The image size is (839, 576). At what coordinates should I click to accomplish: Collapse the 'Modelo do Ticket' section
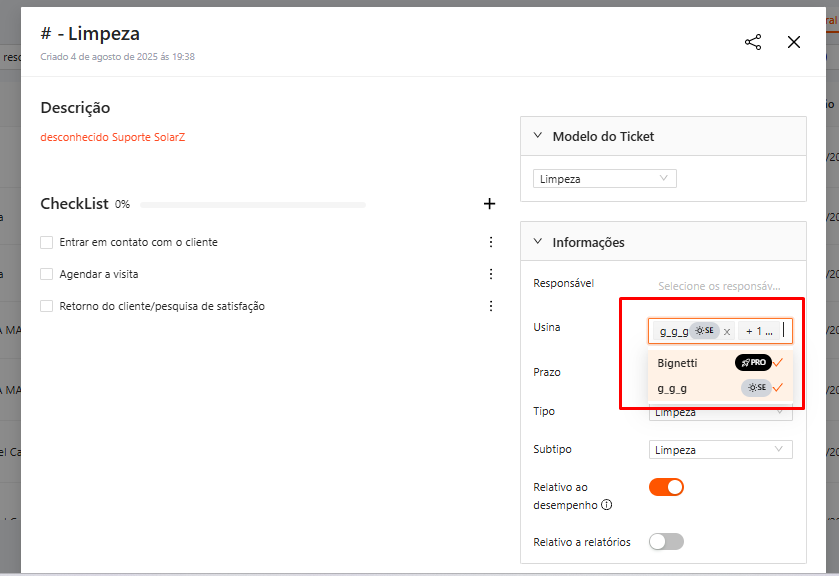[538, 136]
